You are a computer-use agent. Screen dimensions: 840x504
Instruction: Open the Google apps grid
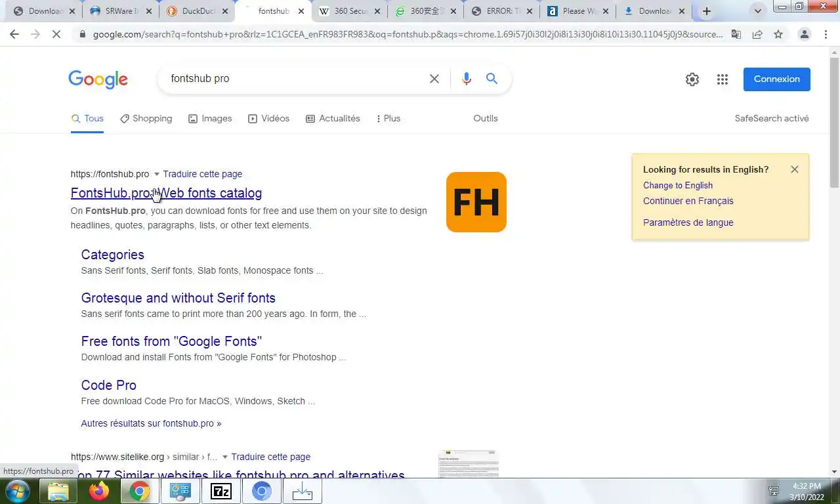coord(723,79)
